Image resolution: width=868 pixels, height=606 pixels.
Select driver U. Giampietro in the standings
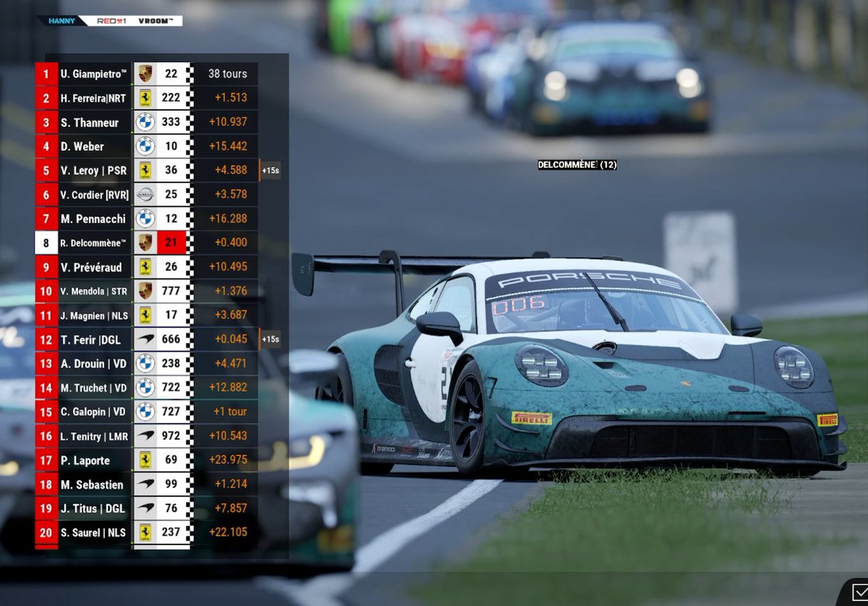tap(94, 74)
